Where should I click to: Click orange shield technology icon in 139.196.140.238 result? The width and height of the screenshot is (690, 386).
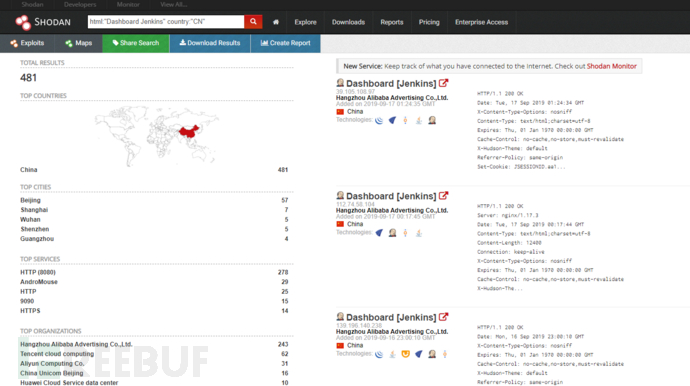pyautogui.click(x=405, y=354)
